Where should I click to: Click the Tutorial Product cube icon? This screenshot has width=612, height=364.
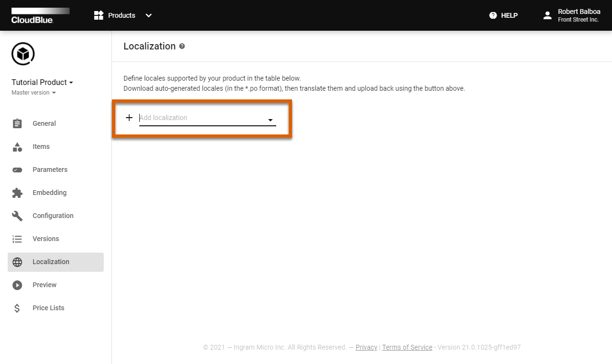click(x=23, y=54)
